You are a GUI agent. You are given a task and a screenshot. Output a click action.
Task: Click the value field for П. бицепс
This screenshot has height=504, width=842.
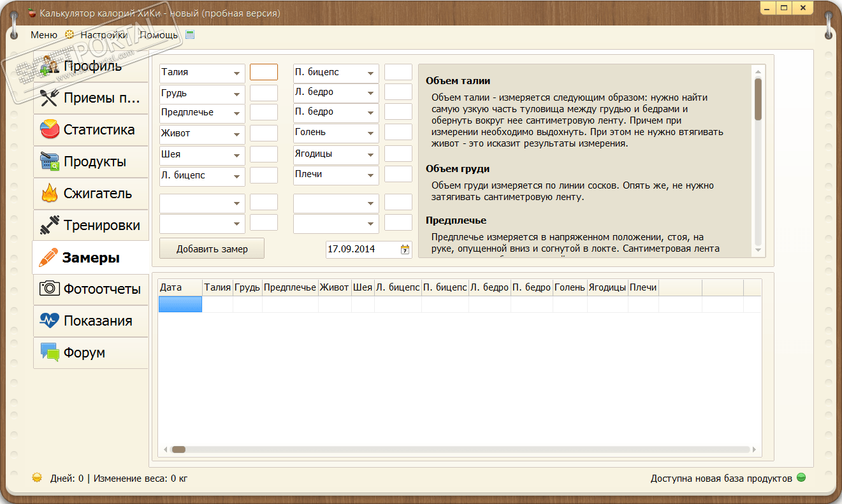pos(398,72)
